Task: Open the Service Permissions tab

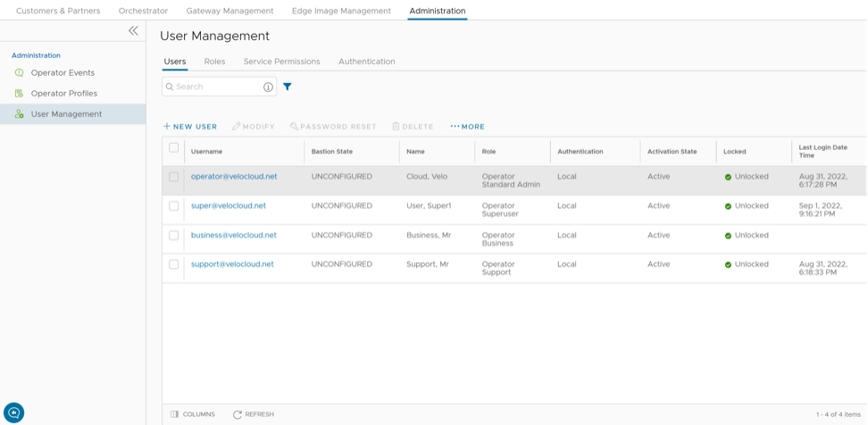Action: 281,62
